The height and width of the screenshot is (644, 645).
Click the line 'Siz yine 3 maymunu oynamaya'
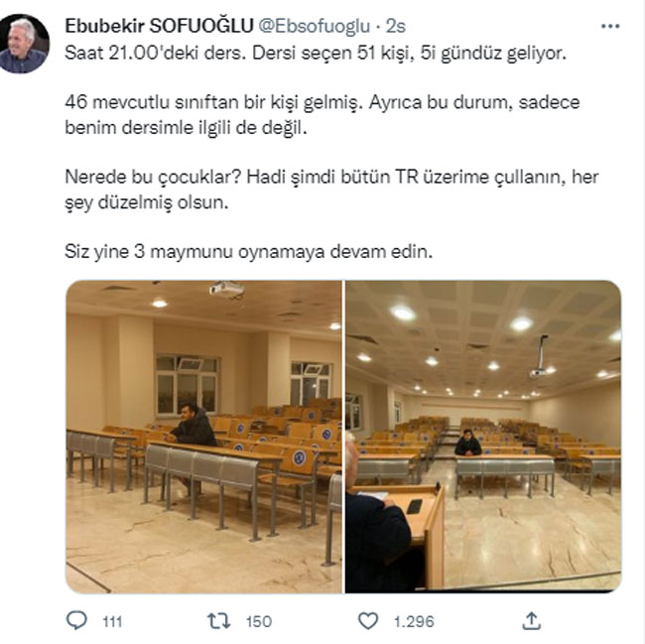pyautogui.click(x=249, y=251)
